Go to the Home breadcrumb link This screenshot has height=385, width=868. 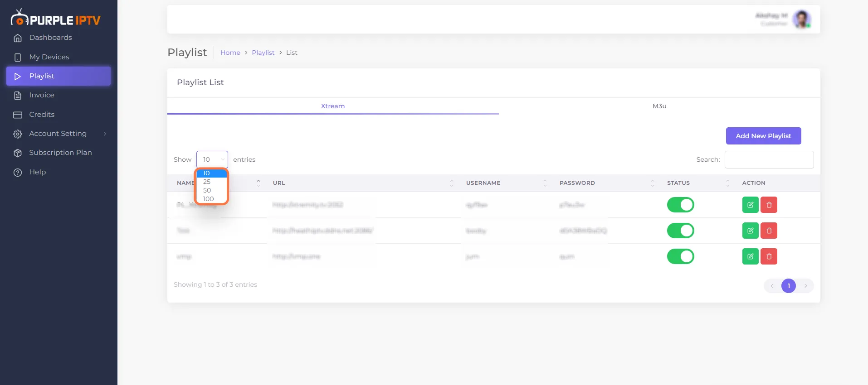(230, 53)
